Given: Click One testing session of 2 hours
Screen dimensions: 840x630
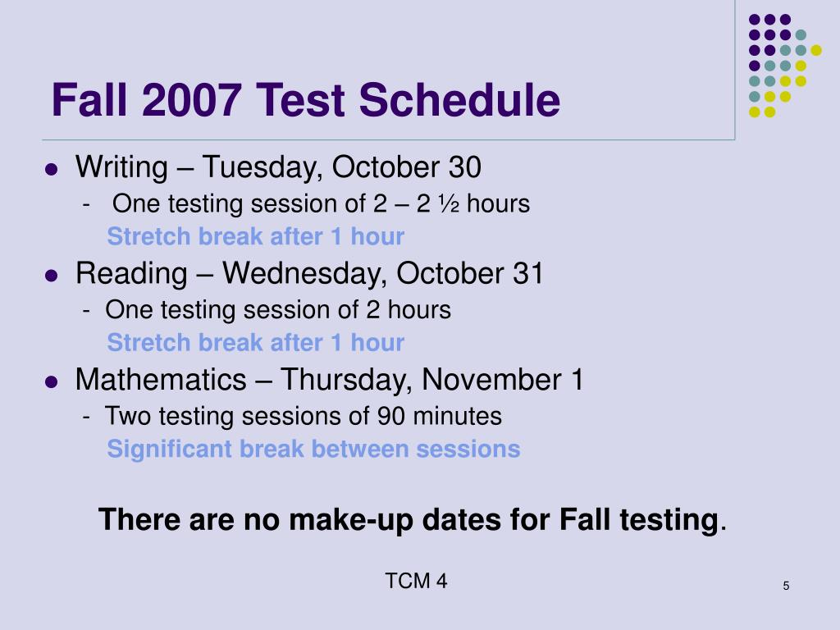Looking at the screenshot, I should (x=278, y=309).
